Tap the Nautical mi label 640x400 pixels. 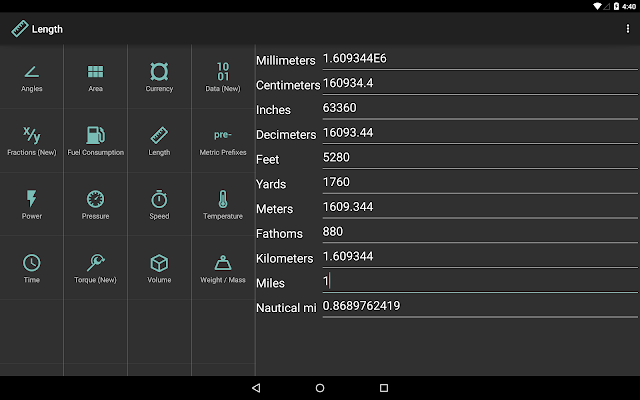(286, 308)
